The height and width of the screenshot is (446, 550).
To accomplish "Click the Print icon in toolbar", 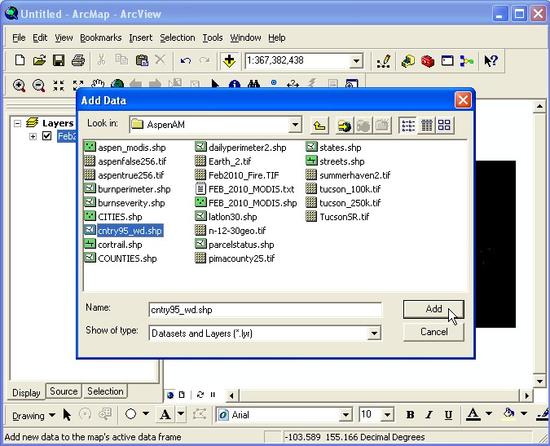I will pos(78,60).
